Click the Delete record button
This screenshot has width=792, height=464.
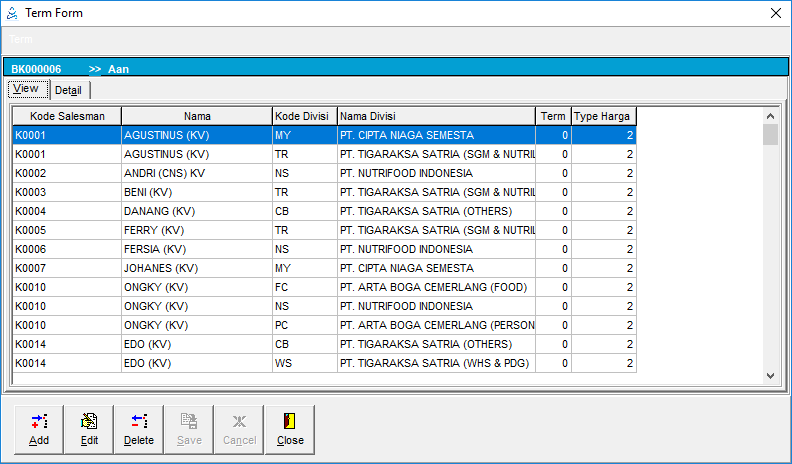click(x=139, y=430)
